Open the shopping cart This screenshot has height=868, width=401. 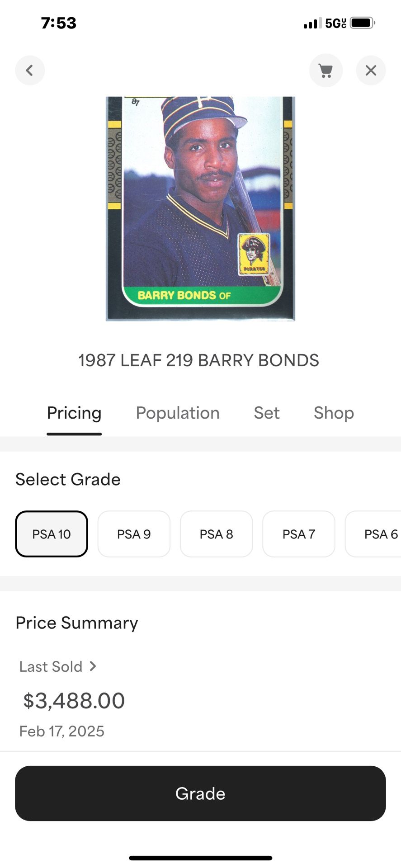point(326,71)
